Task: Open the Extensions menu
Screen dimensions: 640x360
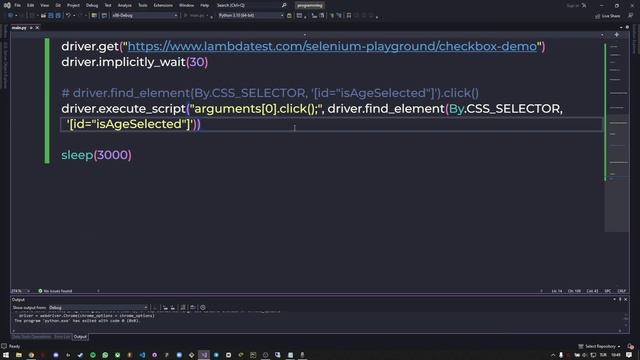Action: (163, 5)
